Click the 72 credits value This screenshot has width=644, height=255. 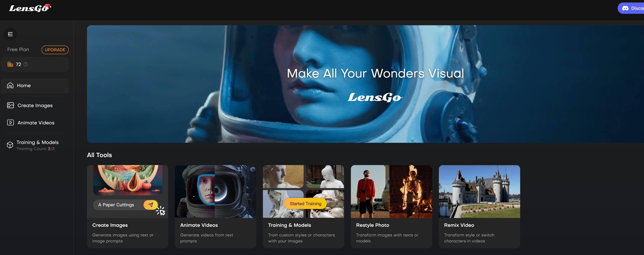coord(18,64)
